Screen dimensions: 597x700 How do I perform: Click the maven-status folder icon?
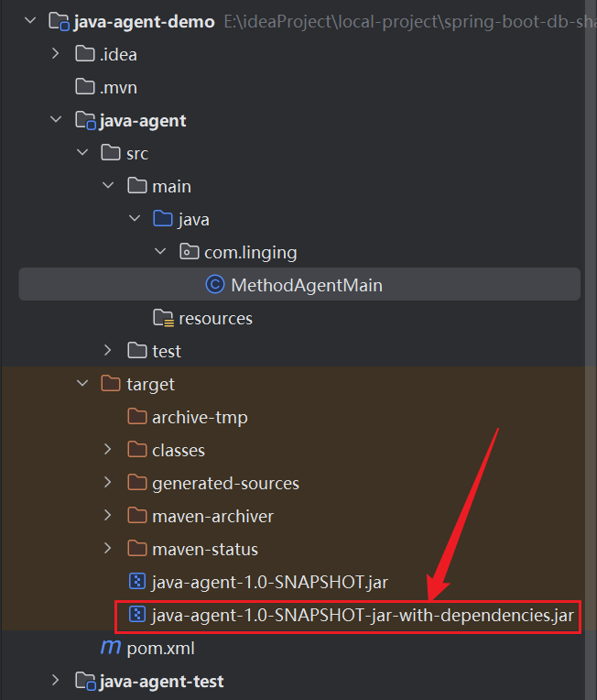[137, 549]
